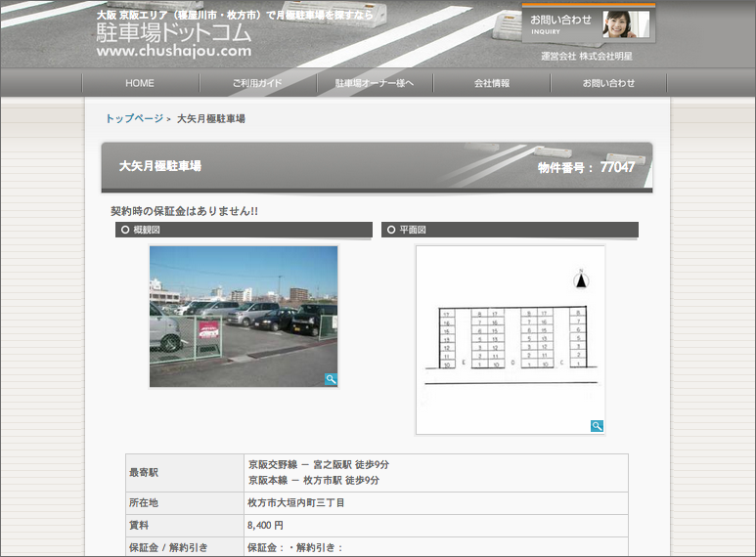756x557 pixels.
Task: Click the 8,400 円 rent value cell
Action: pos(265,525)
